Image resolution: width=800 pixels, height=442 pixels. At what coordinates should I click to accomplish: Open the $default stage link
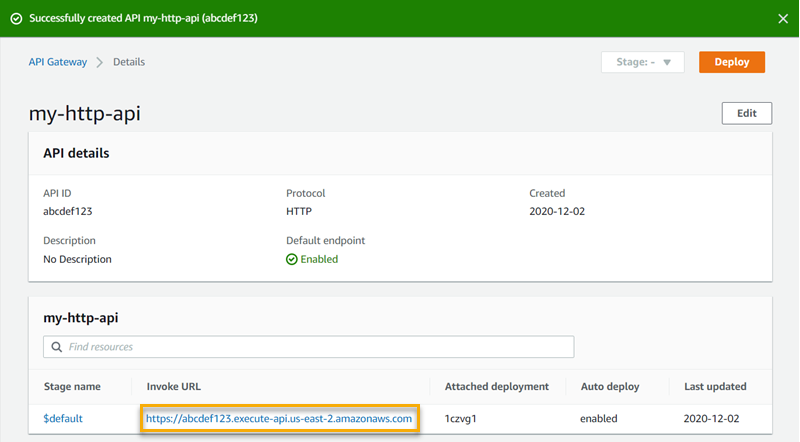tap(63, 419)
